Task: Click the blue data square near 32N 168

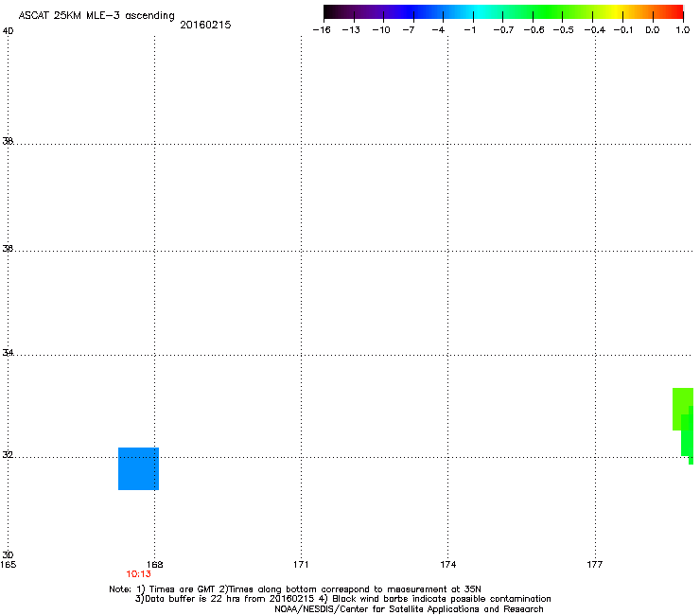Action: tap(138, 468)
